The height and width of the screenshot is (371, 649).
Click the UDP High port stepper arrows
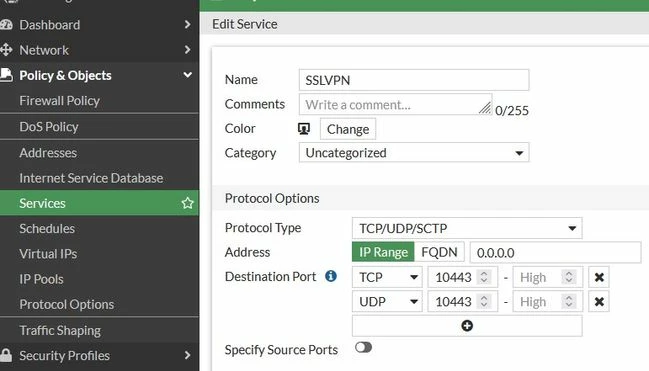(x=569, y=302)
